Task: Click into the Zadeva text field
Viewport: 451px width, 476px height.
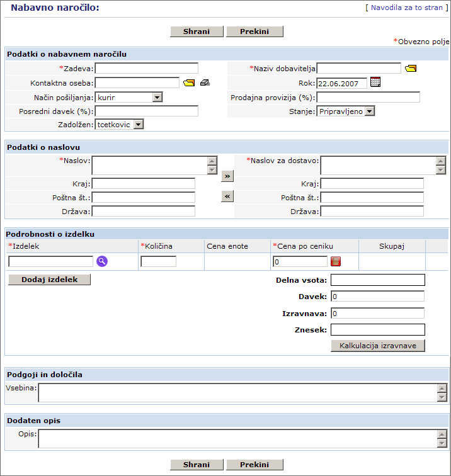Action: [x=146, y=69]
